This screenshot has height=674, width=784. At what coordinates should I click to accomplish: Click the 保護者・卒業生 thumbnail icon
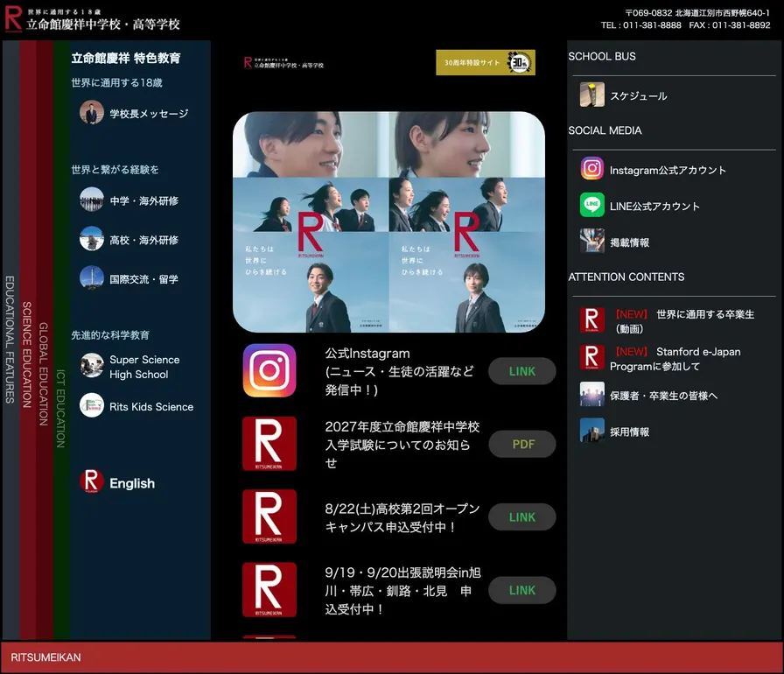[592, 394]
